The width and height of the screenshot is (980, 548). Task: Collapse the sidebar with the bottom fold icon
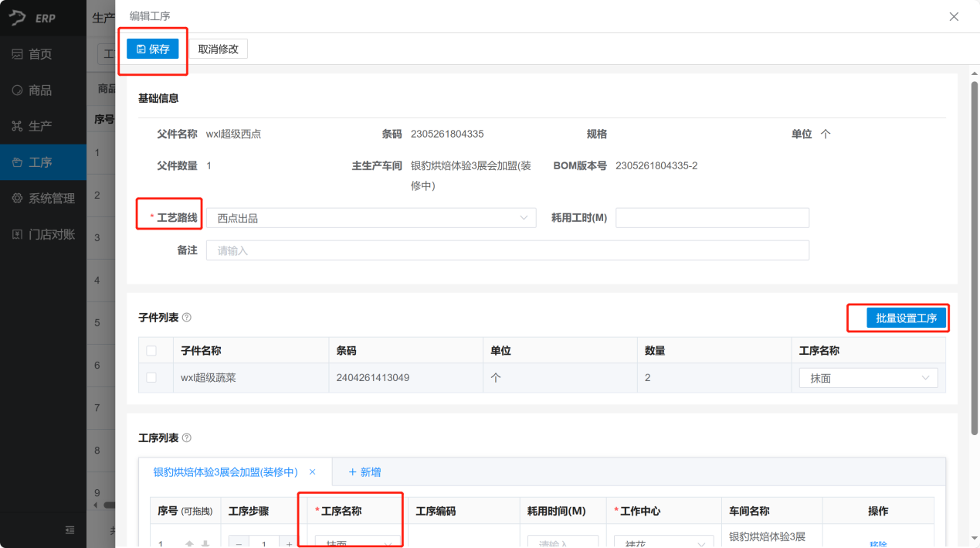[x=70, y=530]
